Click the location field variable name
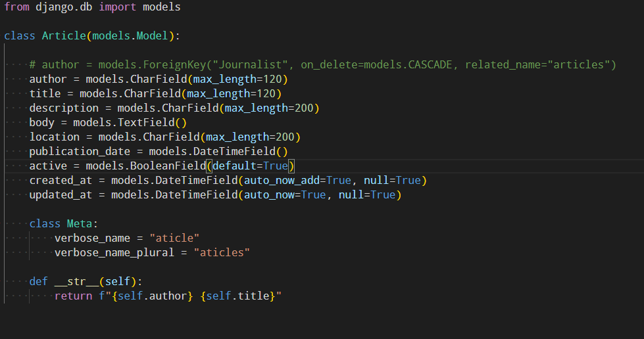Screen dimensions: 644x339 coord(54,137)
